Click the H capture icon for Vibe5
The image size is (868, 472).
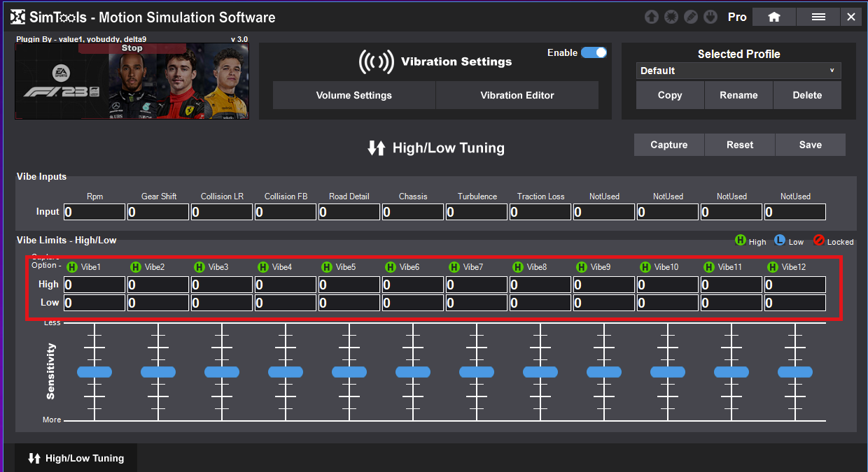click(327, 266)
